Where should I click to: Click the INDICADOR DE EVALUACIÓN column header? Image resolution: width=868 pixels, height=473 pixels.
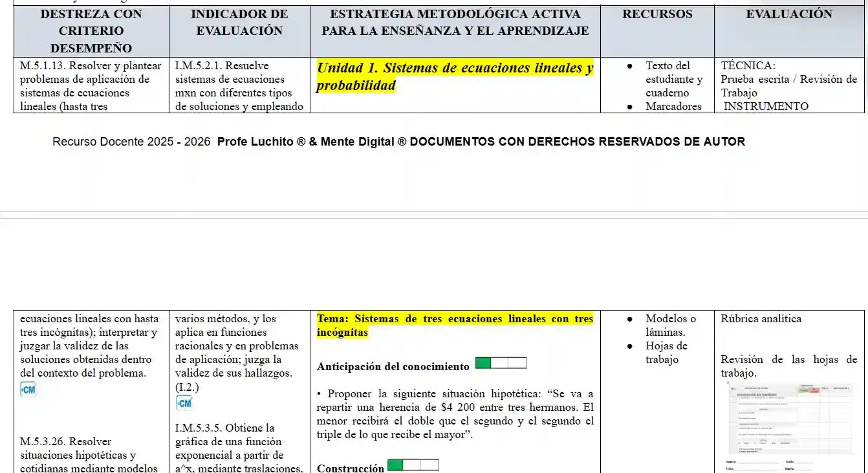pos(239,23)
